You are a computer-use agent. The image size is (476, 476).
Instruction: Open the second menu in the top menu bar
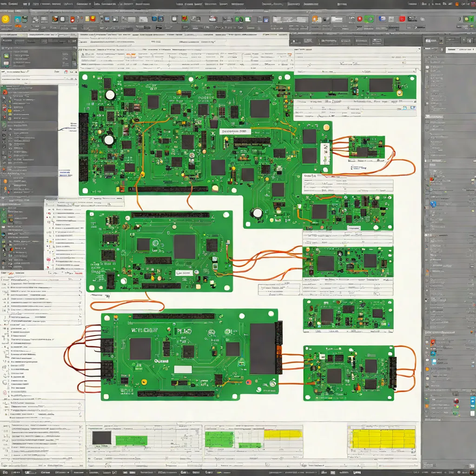[13, 4]
